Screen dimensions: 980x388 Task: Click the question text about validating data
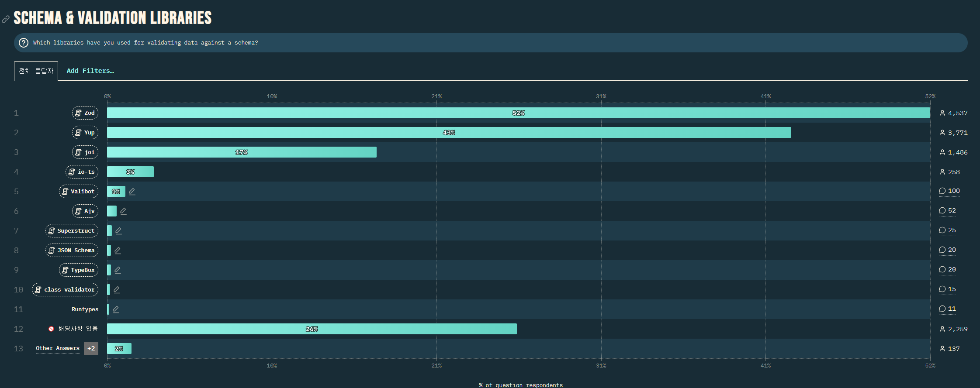click(x=145, y=43)
